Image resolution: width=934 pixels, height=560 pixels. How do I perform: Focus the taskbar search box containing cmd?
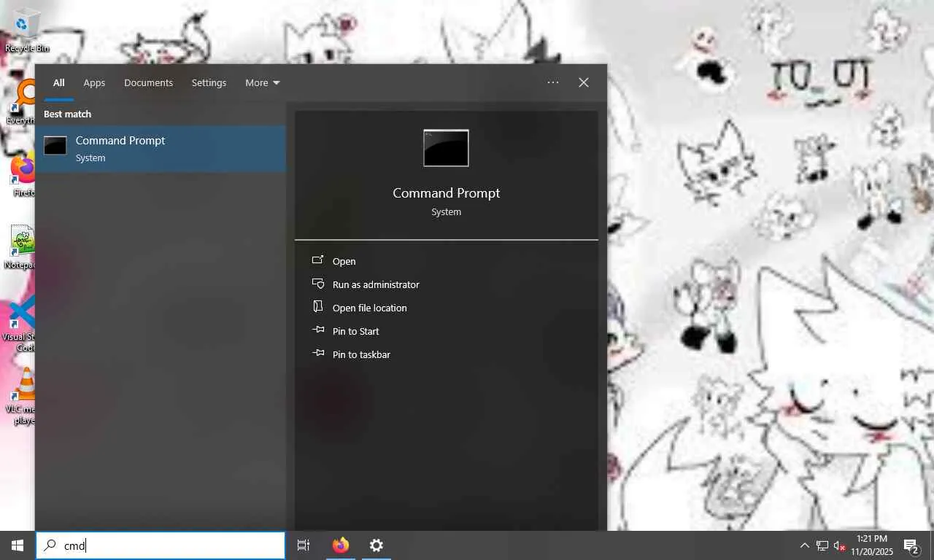click(161, 545)
